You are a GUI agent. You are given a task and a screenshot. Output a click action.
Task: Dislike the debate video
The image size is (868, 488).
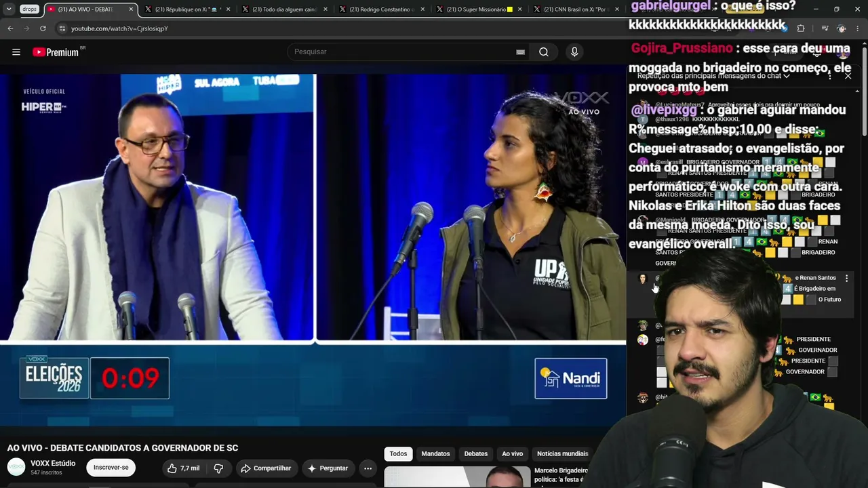click(x=218, y=468)
